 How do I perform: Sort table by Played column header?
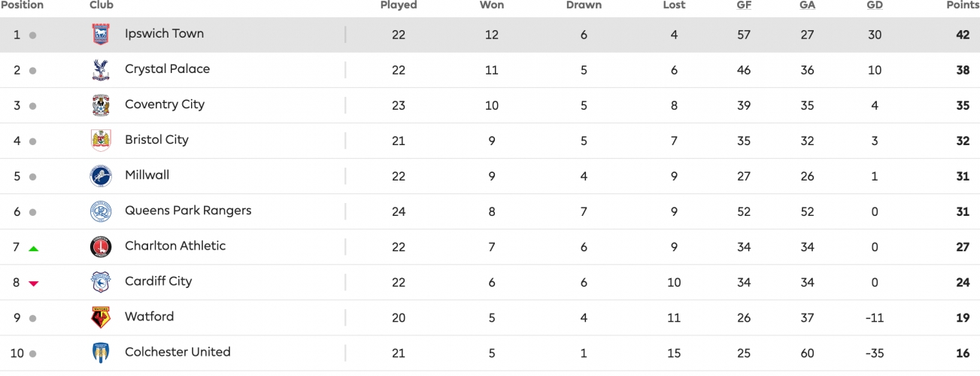(399, 5)
